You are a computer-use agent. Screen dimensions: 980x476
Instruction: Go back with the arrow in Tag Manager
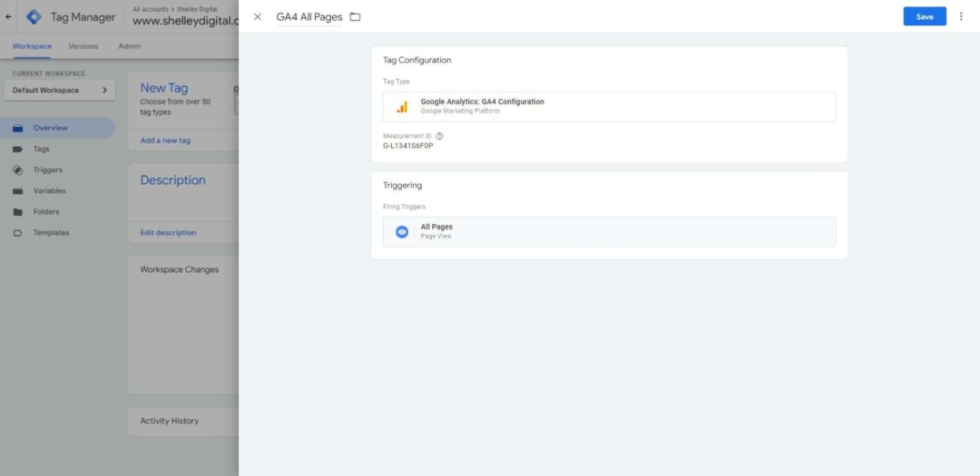8,17
